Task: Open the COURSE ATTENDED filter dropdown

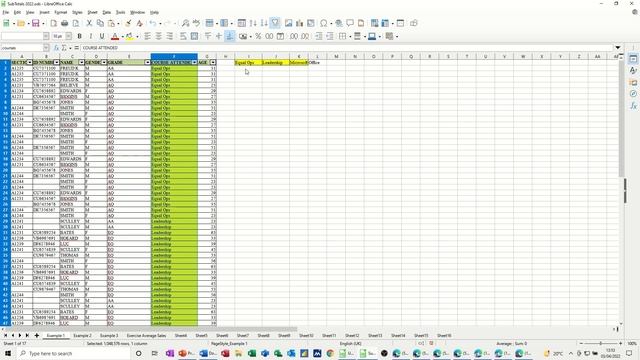Action: click(x=195, y=62)
